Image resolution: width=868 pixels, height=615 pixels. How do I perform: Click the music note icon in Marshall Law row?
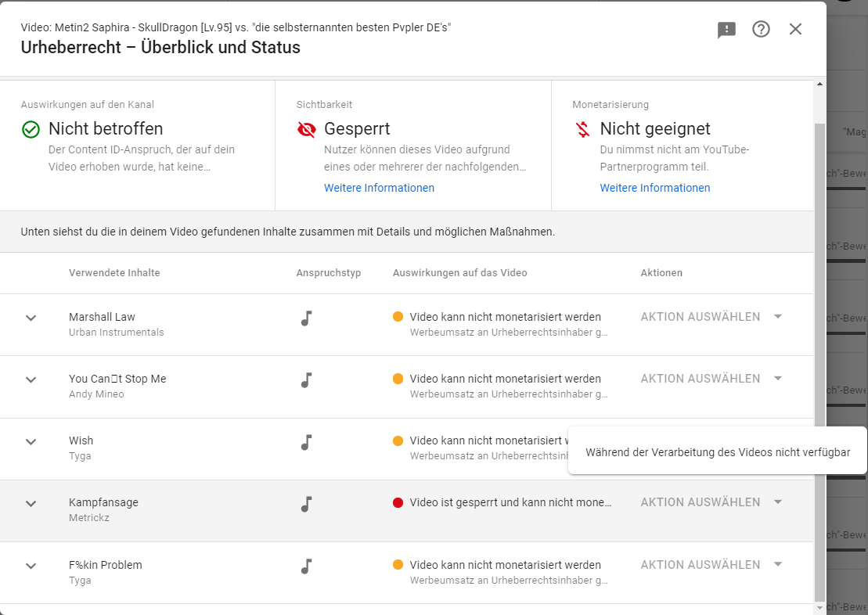click(307, 318)
